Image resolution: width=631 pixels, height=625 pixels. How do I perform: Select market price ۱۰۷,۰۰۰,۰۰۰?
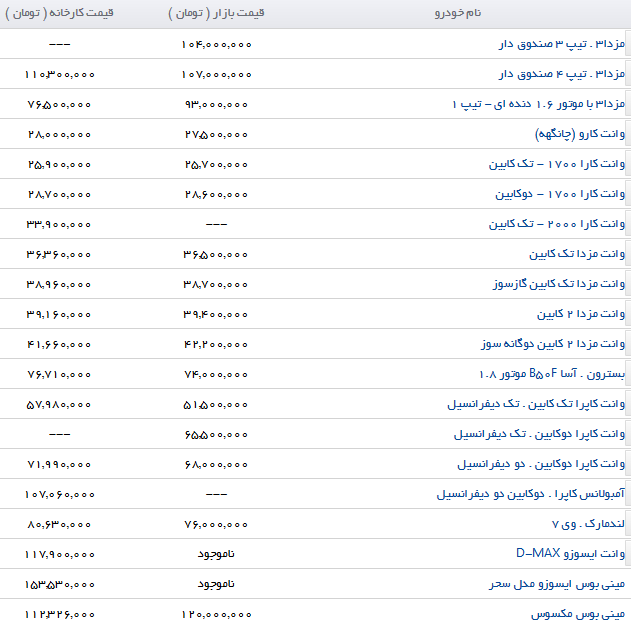click(217, 74)
